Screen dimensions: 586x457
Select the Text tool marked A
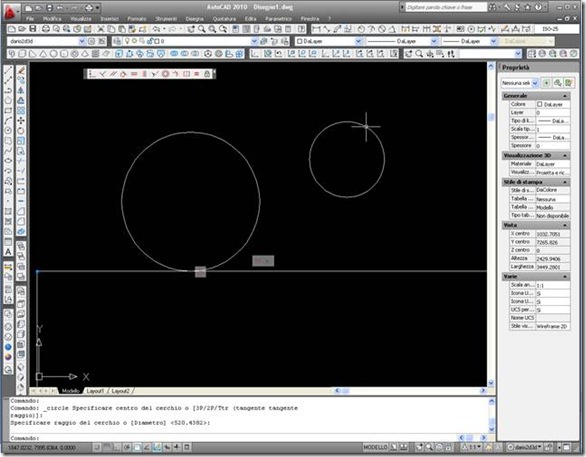(8, 252)
